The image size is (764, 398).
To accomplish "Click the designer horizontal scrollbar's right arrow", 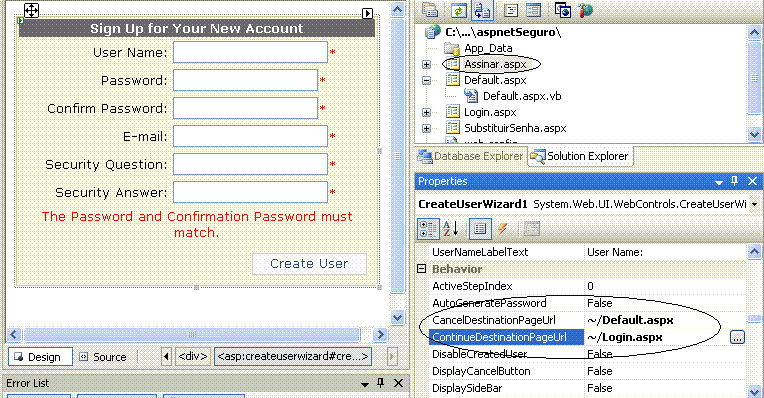I will pyautogui.click(x=381, y=335).
